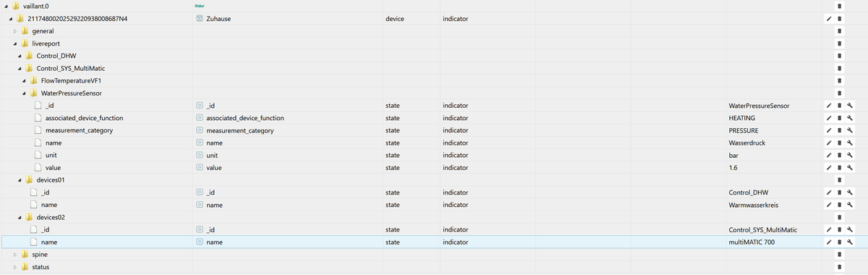Edit the Warmwasserkreis name state
Viewport: 868px width, 275px height.
tap(828, 205)
